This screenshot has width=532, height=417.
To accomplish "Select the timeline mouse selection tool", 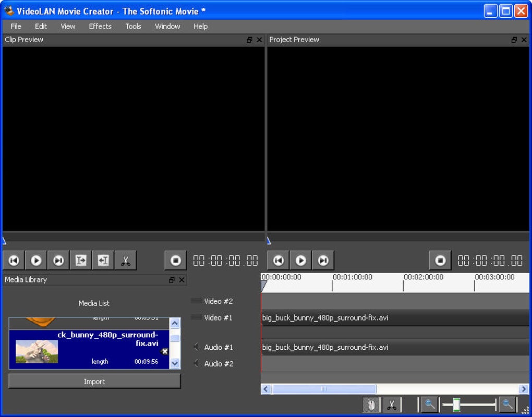I will tap(371, 404).
